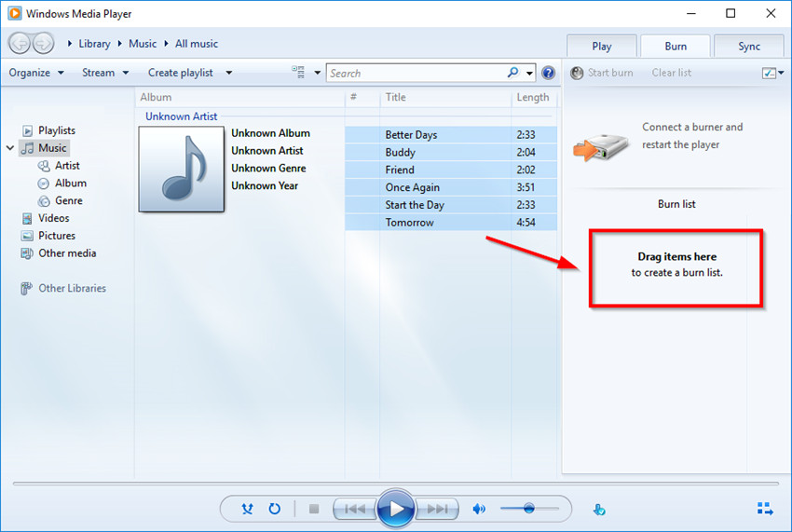This screenshot has height=532, width=792.
Task: Open the Organize dropdown menu
Action: point(36,73)
